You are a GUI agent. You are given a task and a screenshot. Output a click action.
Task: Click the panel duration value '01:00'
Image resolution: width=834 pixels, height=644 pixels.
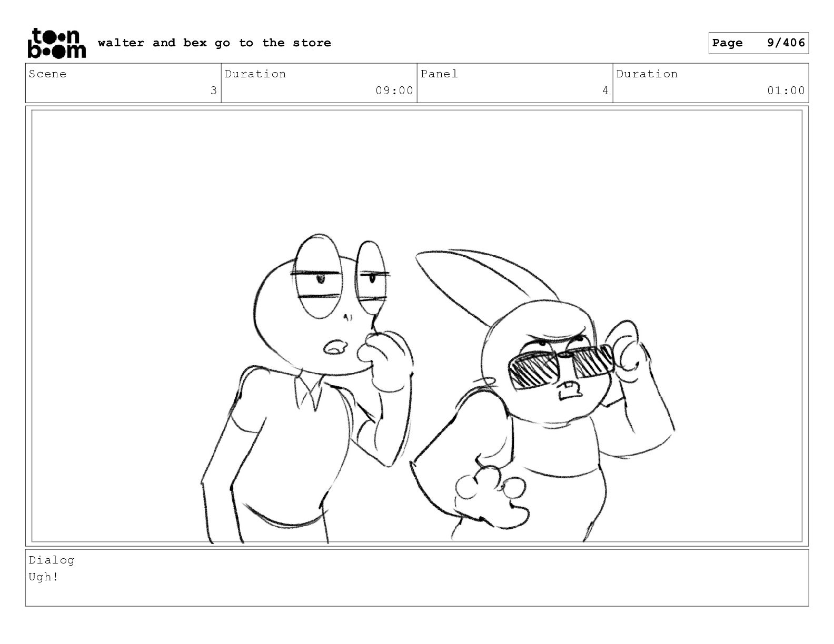click(x=786, y=90)
